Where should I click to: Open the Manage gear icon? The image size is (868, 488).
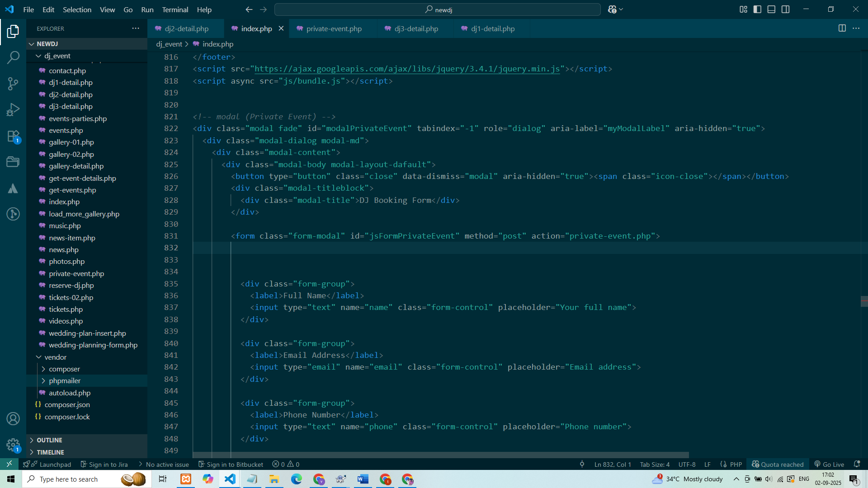(13, 445)
